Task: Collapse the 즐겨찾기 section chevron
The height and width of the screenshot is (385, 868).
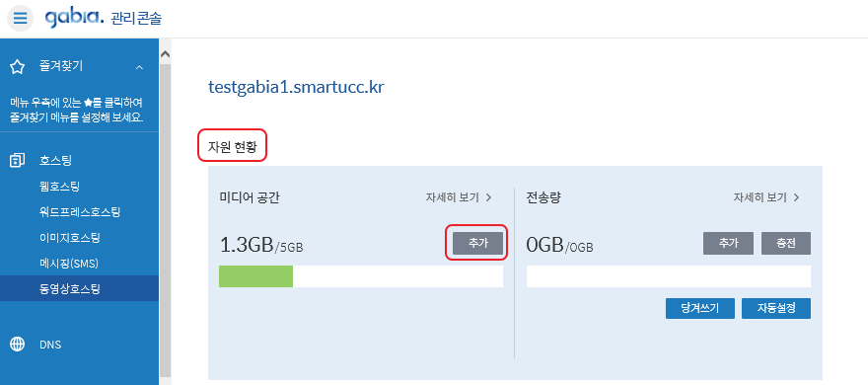Action: click(x=139, y=67)
